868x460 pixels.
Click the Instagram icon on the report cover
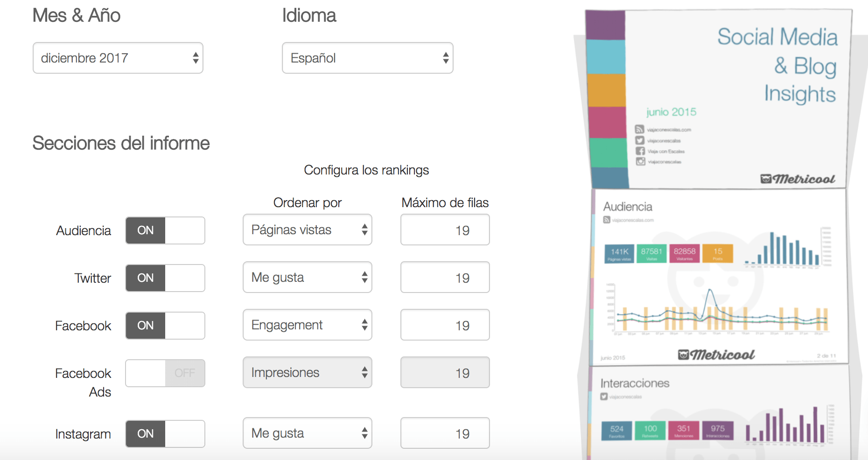(641, 161)
